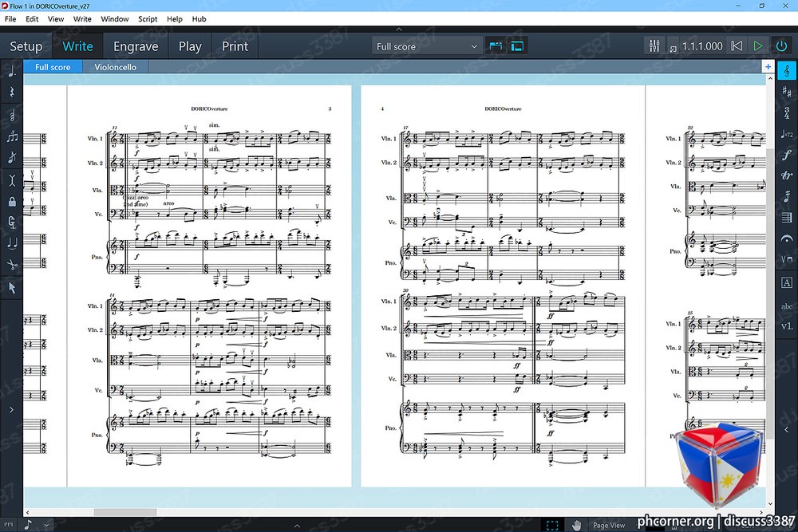
Task: Open the Full score layout dropdown
Action: 426,46
